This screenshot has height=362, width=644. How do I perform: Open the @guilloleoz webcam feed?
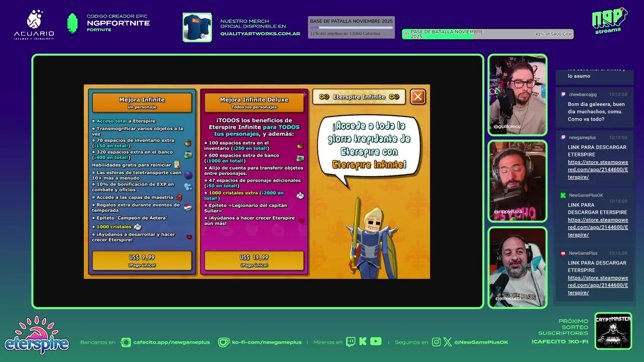tap(517, 95)
